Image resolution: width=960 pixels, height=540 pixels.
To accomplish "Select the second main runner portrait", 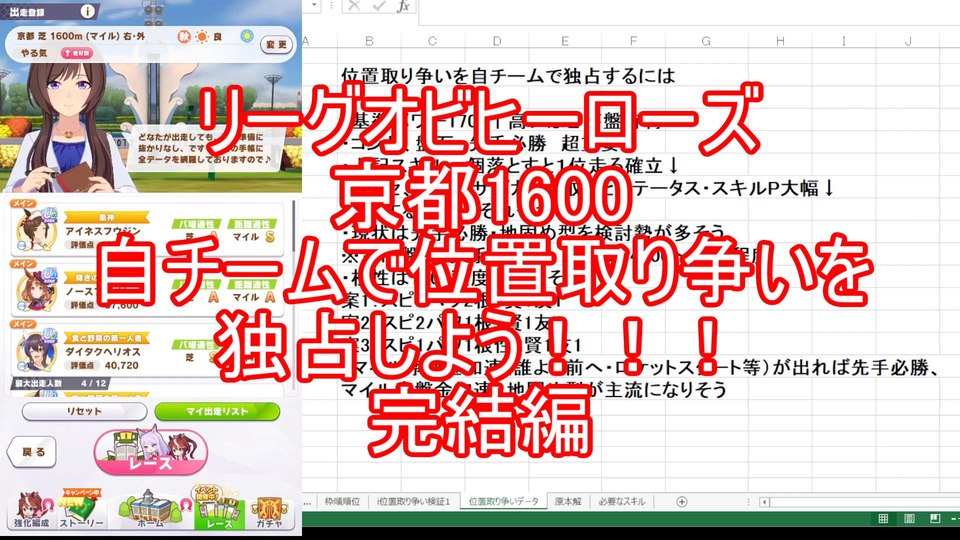I will click(x=36, y=289).
